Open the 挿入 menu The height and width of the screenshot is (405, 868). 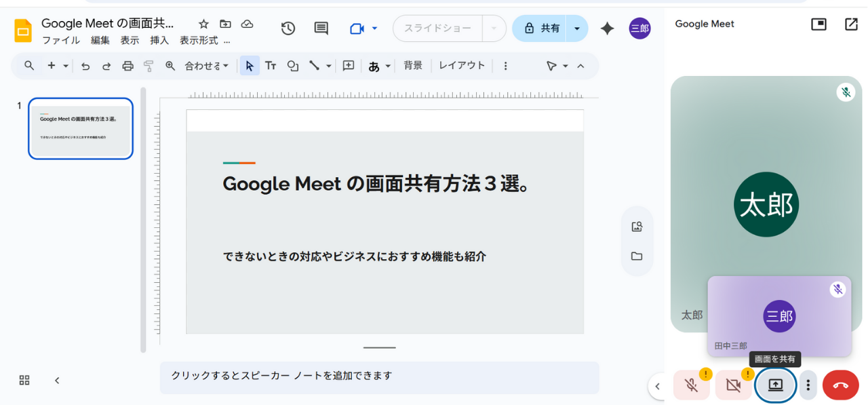[159, 41]
